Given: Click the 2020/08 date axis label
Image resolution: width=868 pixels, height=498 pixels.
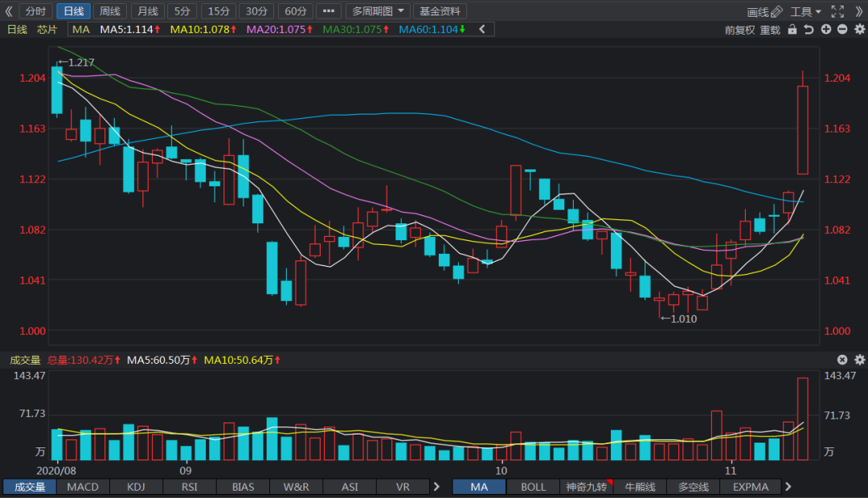Looking at the screenshot, I should coord(56,471).
